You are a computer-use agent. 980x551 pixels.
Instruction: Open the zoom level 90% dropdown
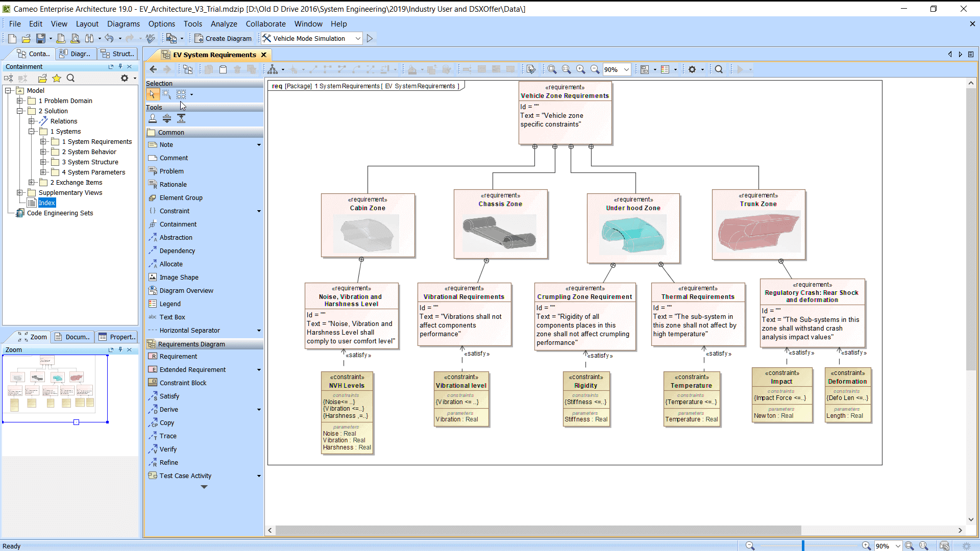coord(626,69)
